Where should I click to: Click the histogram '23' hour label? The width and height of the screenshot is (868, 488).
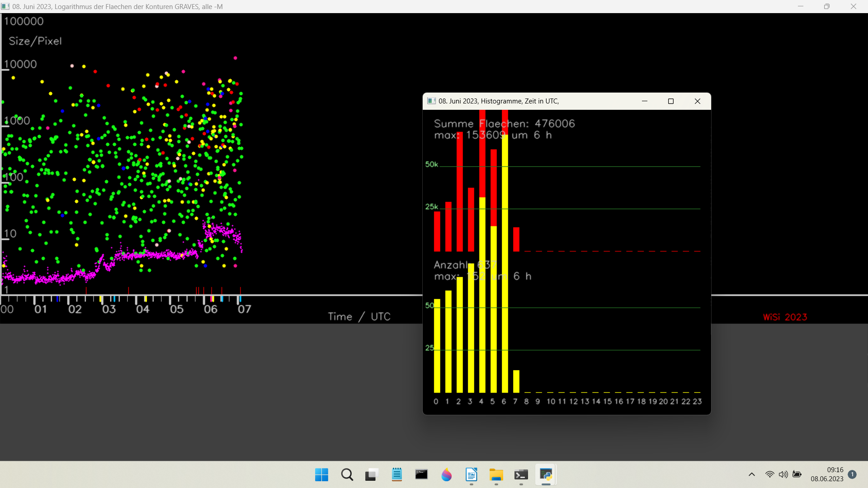coord(697,401)
